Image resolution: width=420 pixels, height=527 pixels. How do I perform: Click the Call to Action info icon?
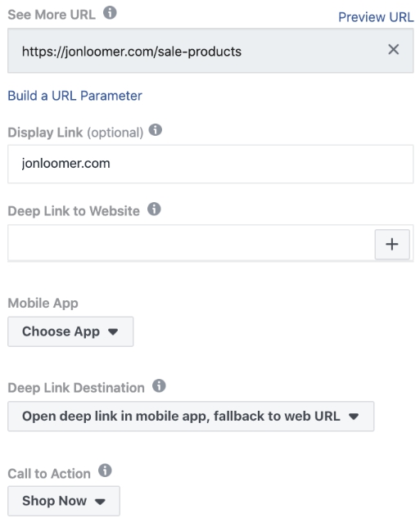pos(105,471)
